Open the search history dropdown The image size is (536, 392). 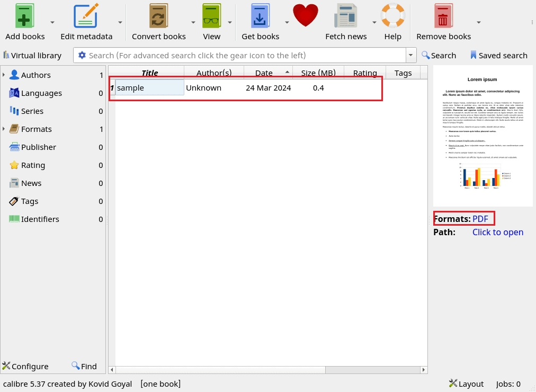pyautogui.click(x=411, y=55)
